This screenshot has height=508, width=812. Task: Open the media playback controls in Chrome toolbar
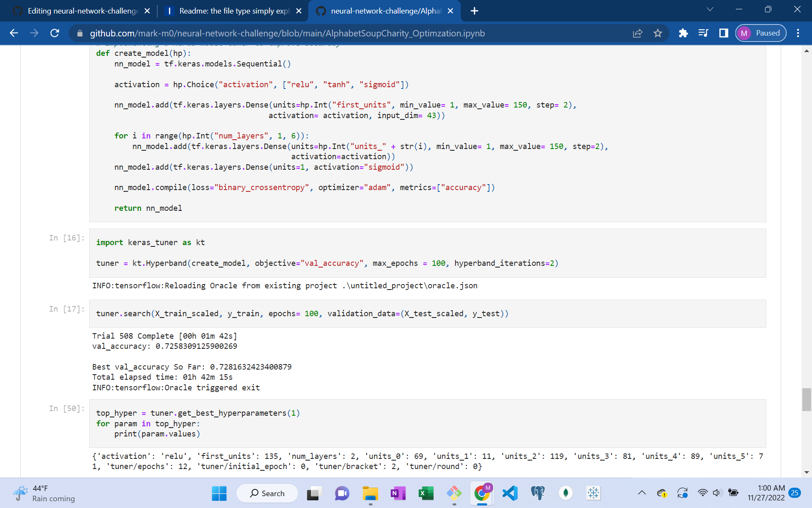click(x=703, y=33)
